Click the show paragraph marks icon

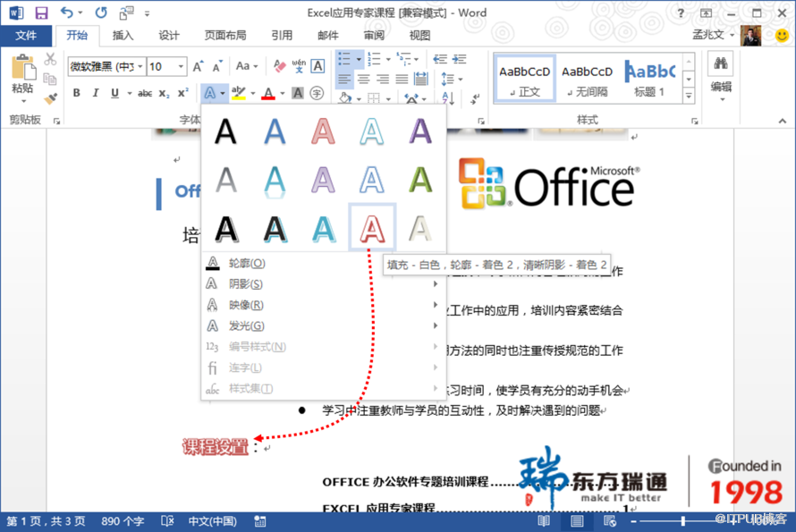click(x=475, y=98)
